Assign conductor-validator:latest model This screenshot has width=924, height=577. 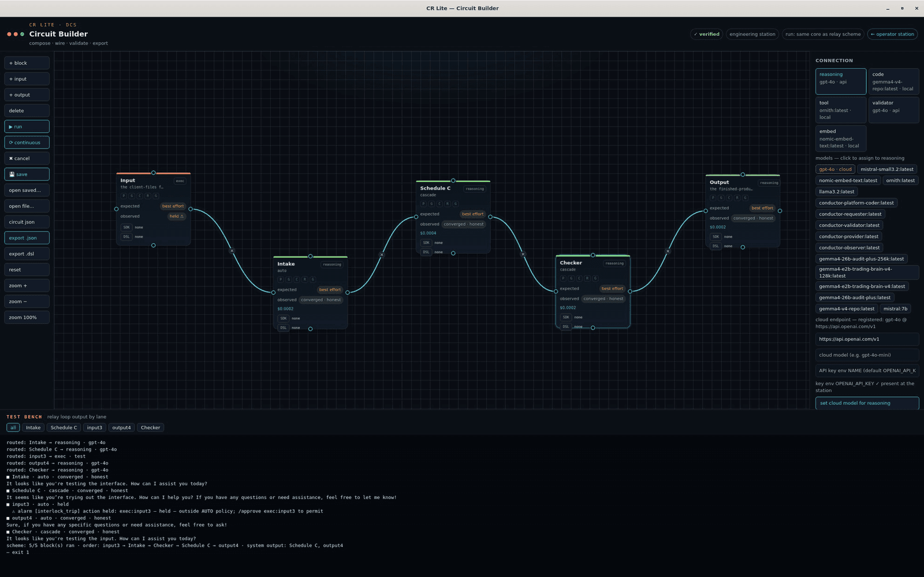click(849, 225)
